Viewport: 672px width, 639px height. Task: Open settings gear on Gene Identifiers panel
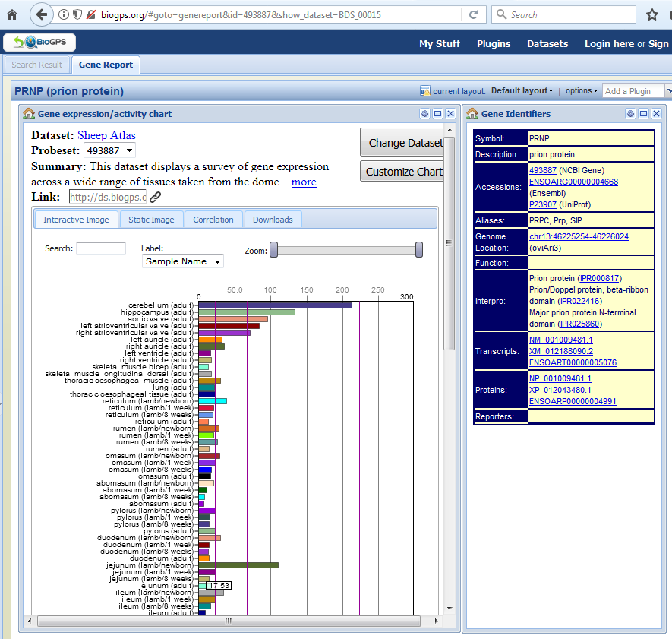pyautogui.click(x=630, y=114)
